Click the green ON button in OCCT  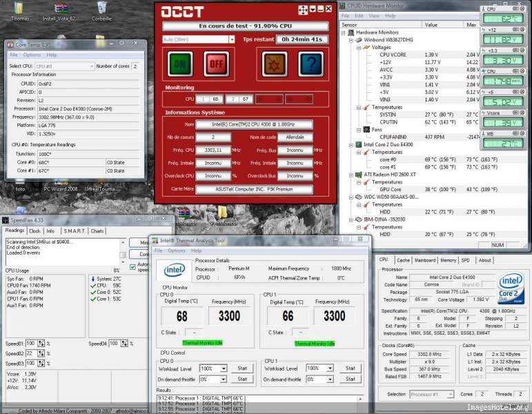(180, 63)
